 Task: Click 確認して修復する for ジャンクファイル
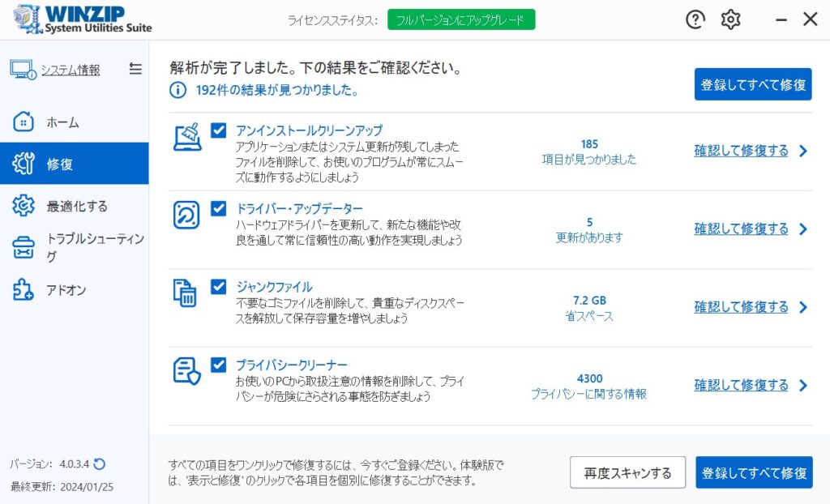741,307
